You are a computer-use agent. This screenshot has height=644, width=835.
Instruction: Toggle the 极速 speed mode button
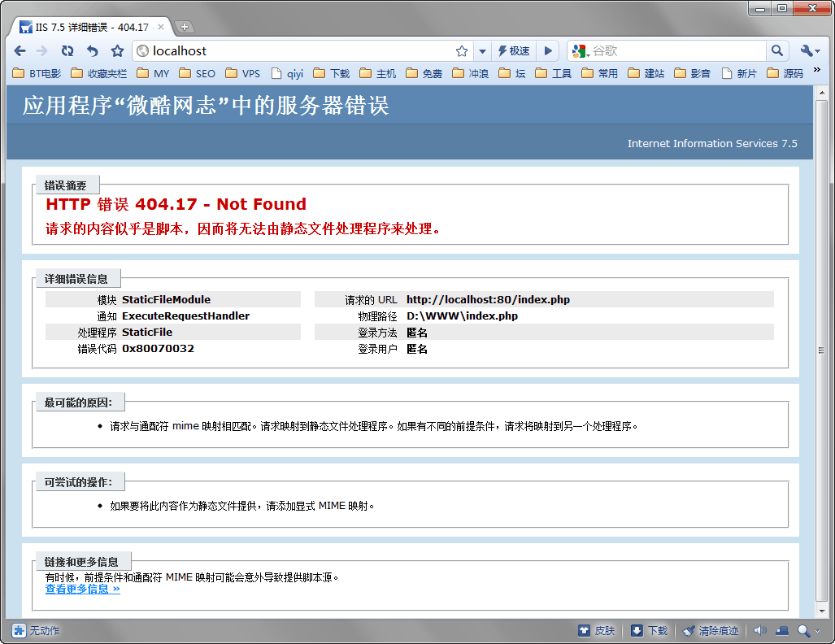513,51
